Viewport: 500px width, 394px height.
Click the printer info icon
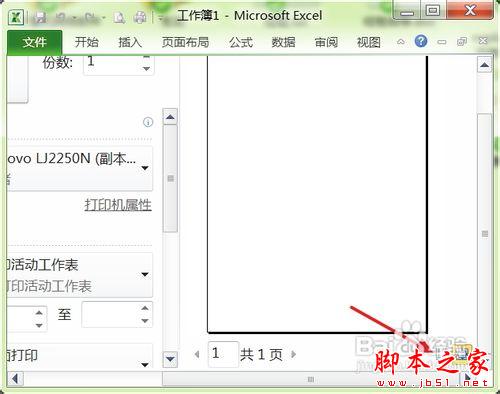[148, 122]
